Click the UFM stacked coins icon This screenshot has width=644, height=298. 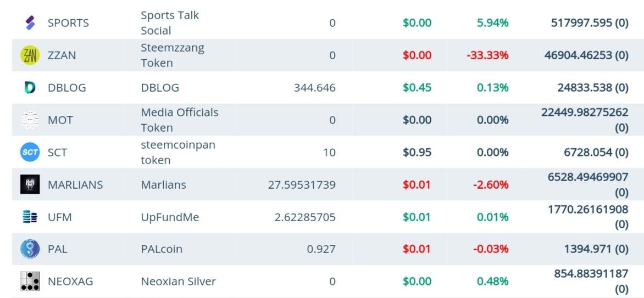pos(30,217)
